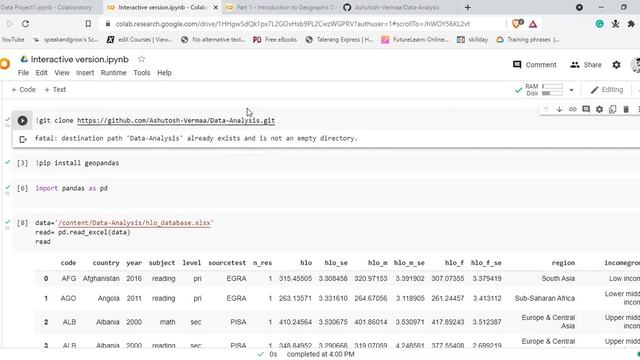Click the Share button
Image resolution: width=640 pixels, height=360 pixels.
(x=586, y=64)
